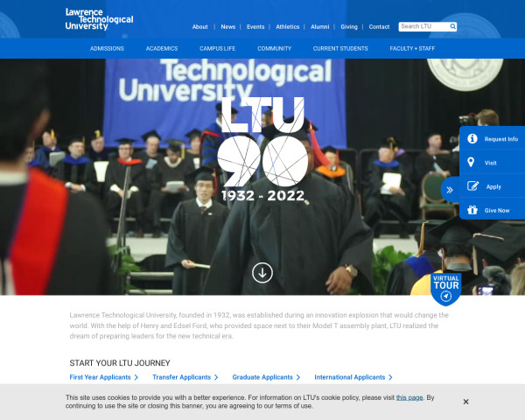Click the Request Info icon
The height and width of the screenshot is (420, 525).
pos(472,139)
